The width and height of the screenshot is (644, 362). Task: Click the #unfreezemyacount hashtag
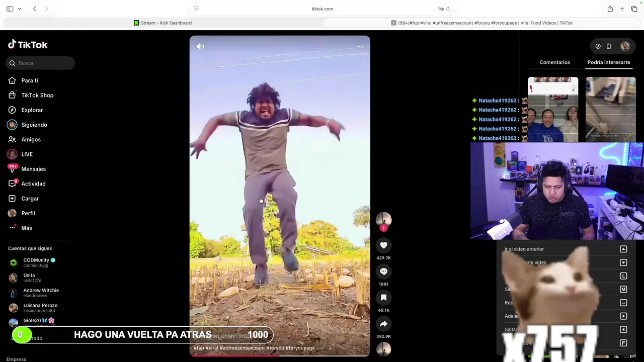coord(242,348)
